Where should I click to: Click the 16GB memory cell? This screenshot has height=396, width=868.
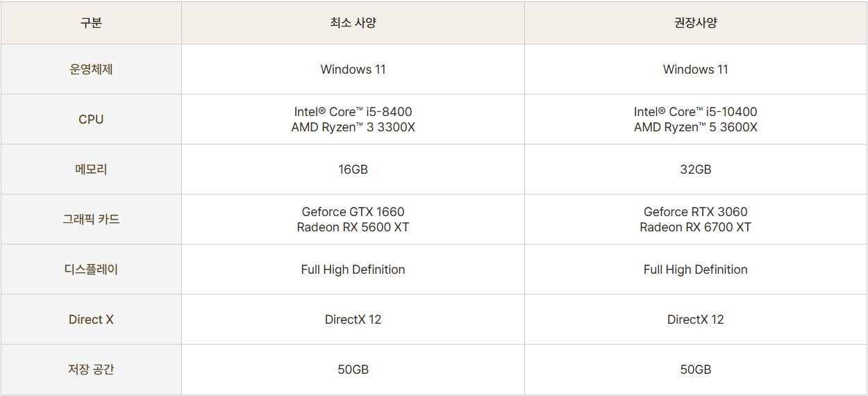353,170
